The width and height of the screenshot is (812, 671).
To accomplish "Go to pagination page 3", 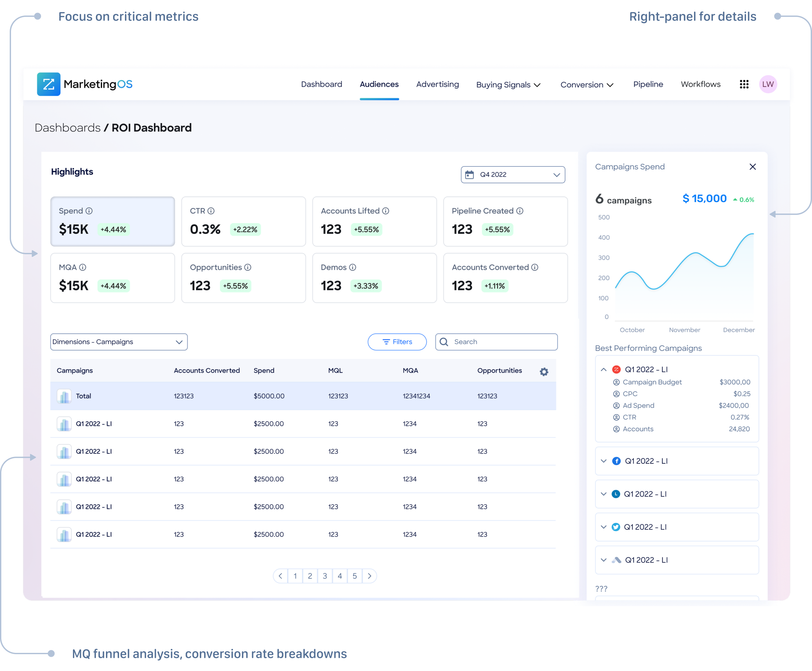I will click(325, 576).
